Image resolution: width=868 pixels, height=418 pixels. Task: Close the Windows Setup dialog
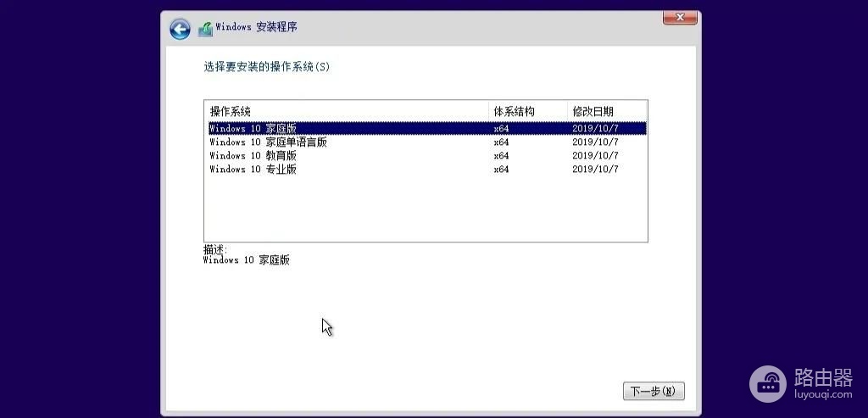click(680, 18)
